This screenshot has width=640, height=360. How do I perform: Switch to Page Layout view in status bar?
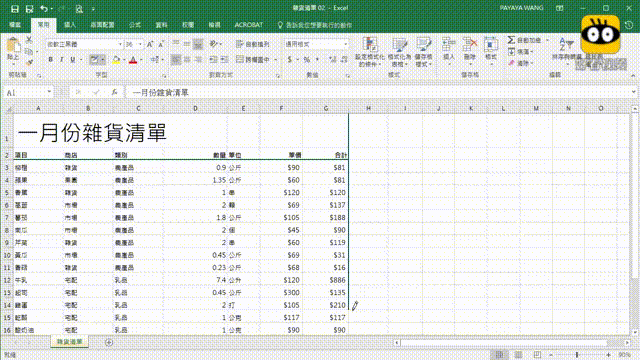tap(518, 355)
